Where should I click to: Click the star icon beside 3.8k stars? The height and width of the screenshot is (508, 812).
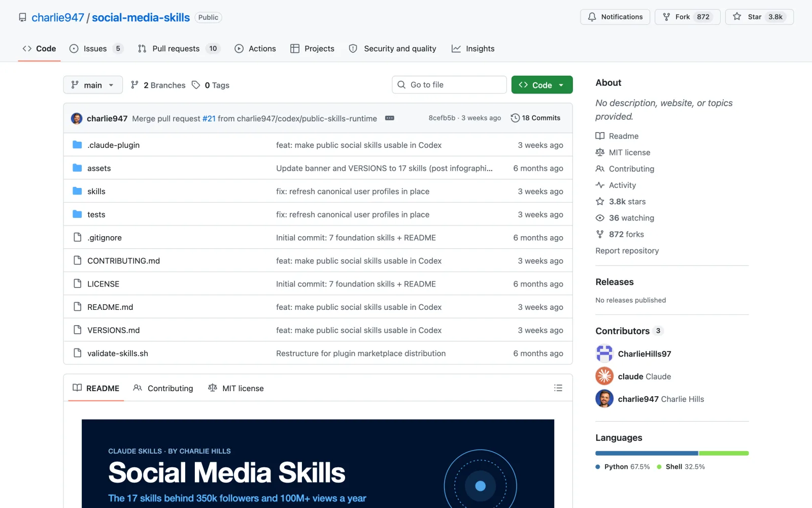[600, 201]
